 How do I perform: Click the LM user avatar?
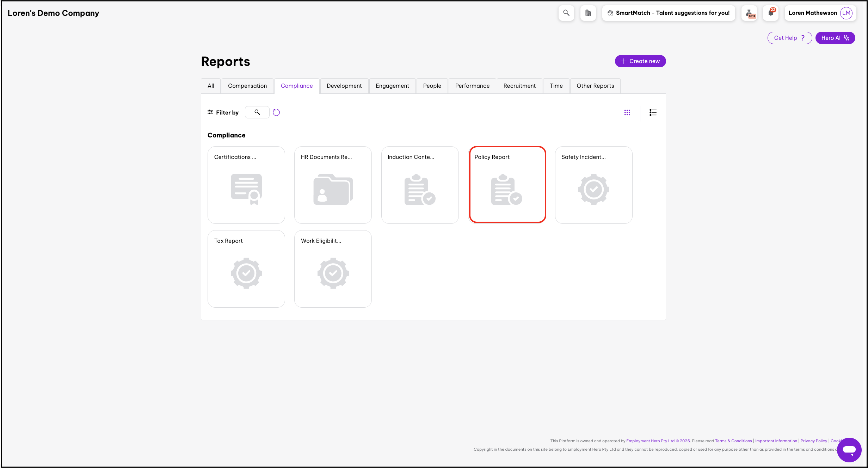(x=846, y=13)
